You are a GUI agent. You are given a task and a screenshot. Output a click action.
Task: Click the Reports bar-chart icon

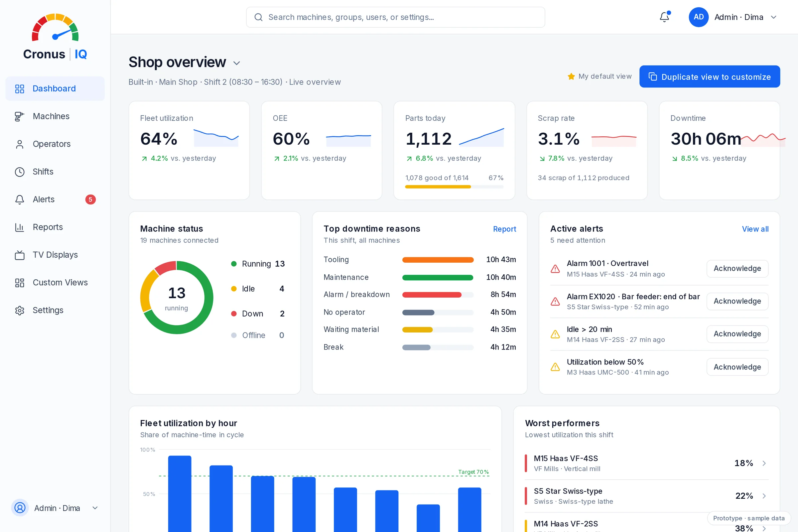[x=20, y=227]
